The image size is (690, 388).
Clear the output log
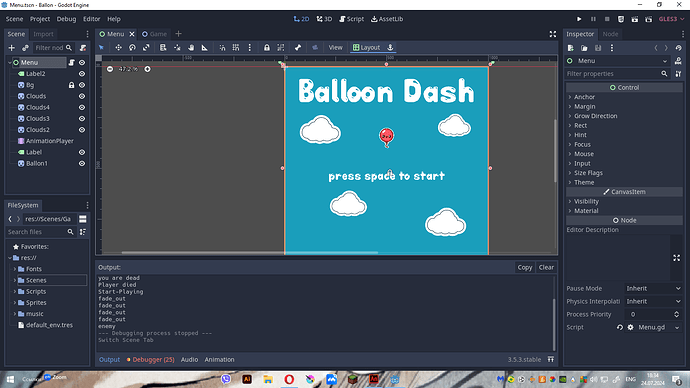click(x=546, y=267)
